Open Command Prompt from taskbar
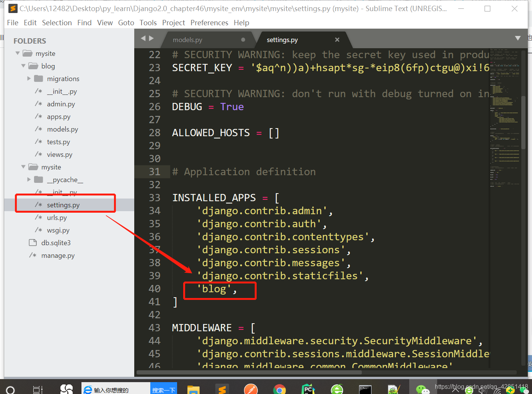The width and height of the screenshot is (532, 394). (365, 389)
